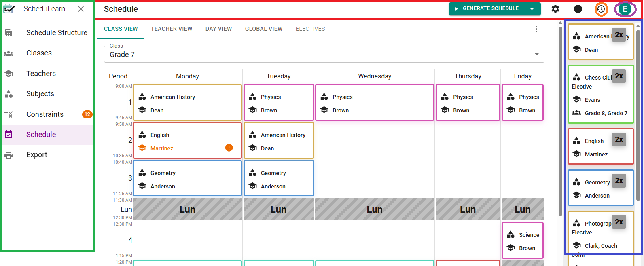Open Constraints with 12 badge
Screen dimensions: 644x266
(45, 114)
